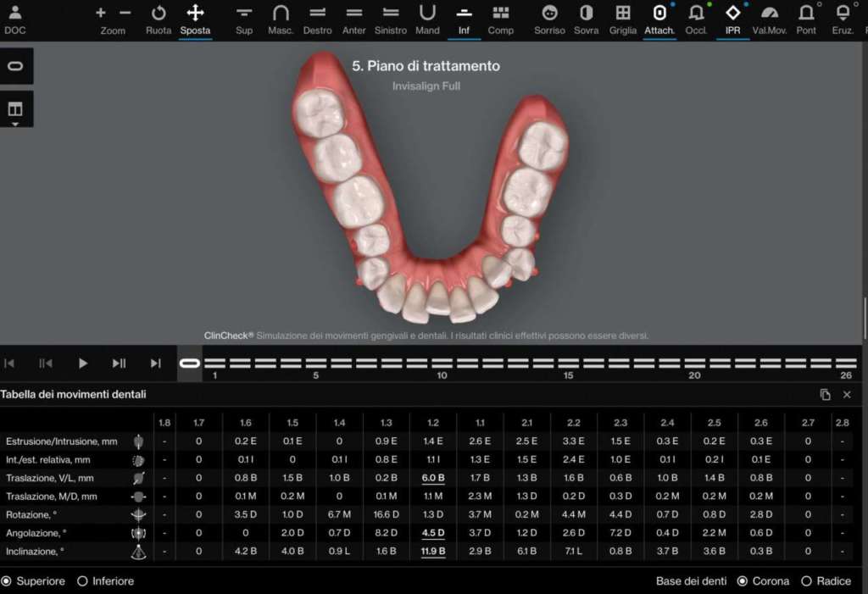Image resolution: width=868 pixels, height=594 pixels.
Task: Select the Inferiore arch radio button
Action: (82, 581)
